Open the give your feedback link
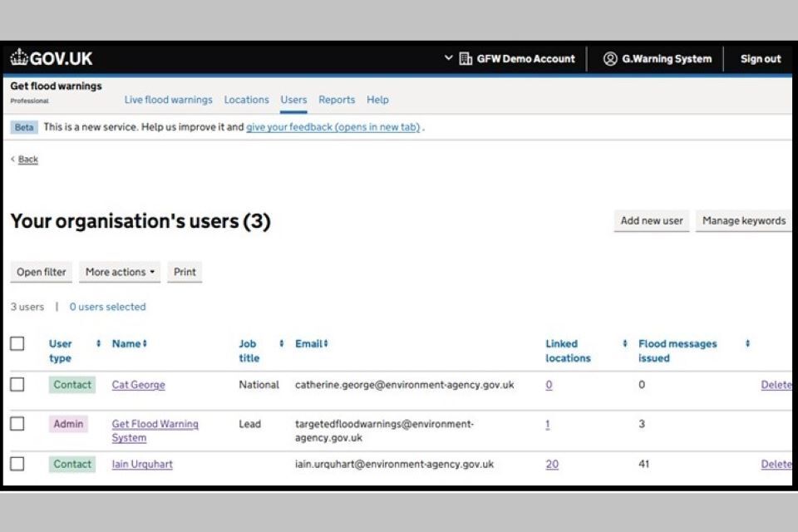The image size is (798, 532). [x=332, y=128]
